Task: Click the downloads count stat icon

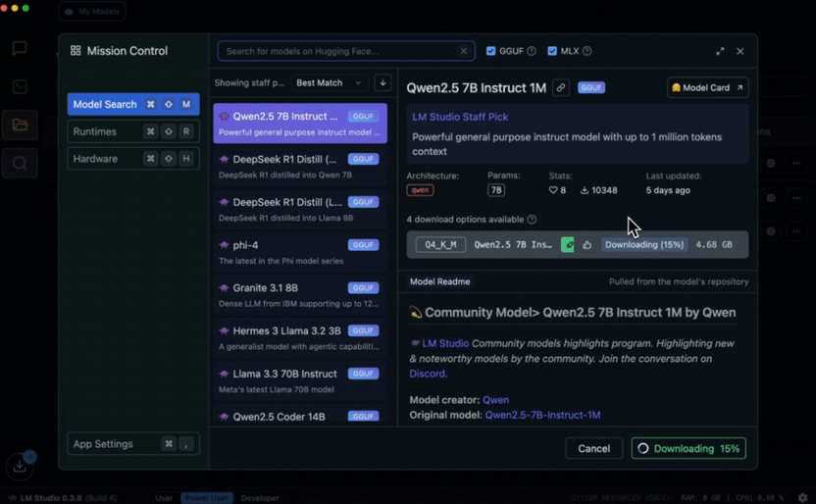Action: point(585,190)
